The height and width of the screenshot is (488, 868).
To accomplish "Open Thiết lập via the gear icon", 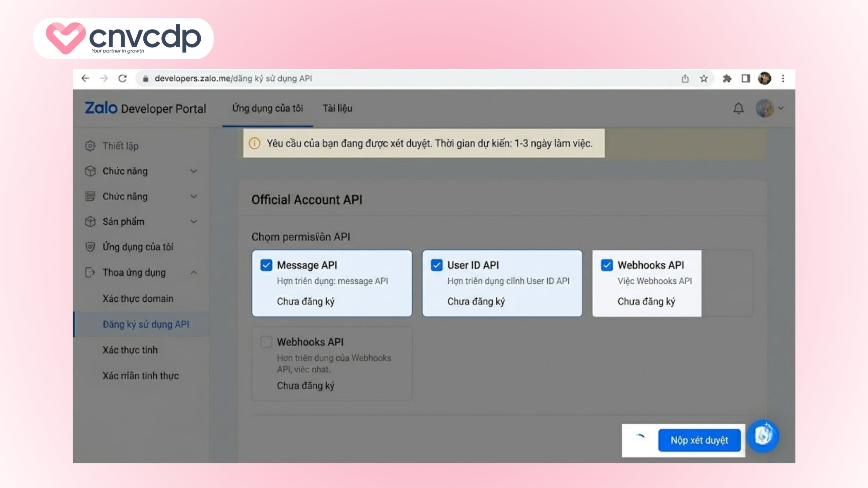I will pos(91,146).
